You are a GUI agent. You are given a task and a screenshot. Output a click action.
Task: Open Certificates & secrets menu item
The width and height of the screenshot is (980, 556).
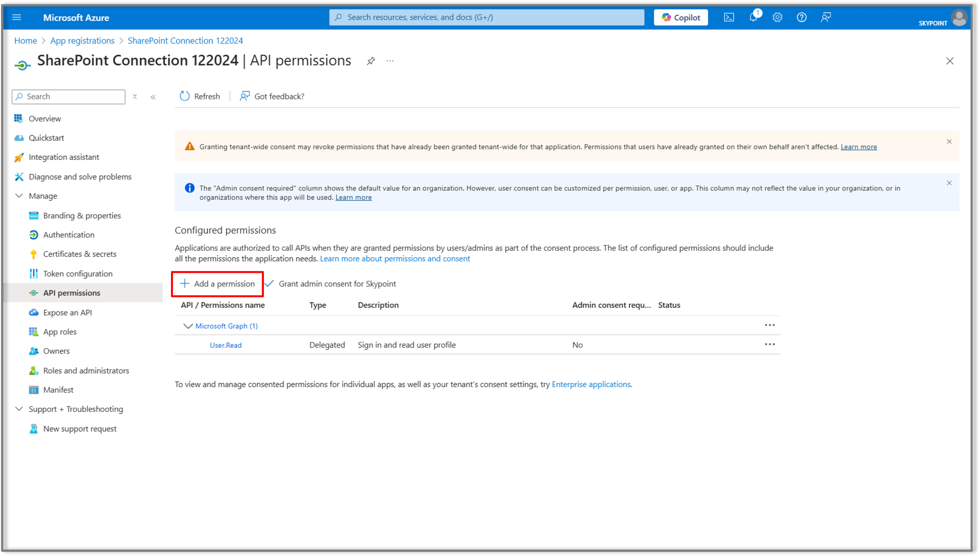pos(80,254)
